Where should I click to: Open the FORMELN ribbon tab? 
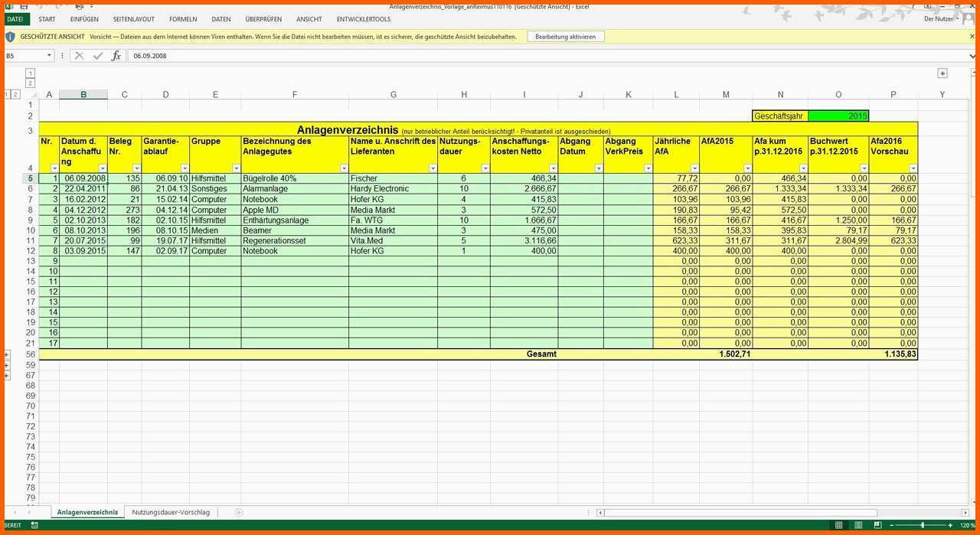coord(183,19)
